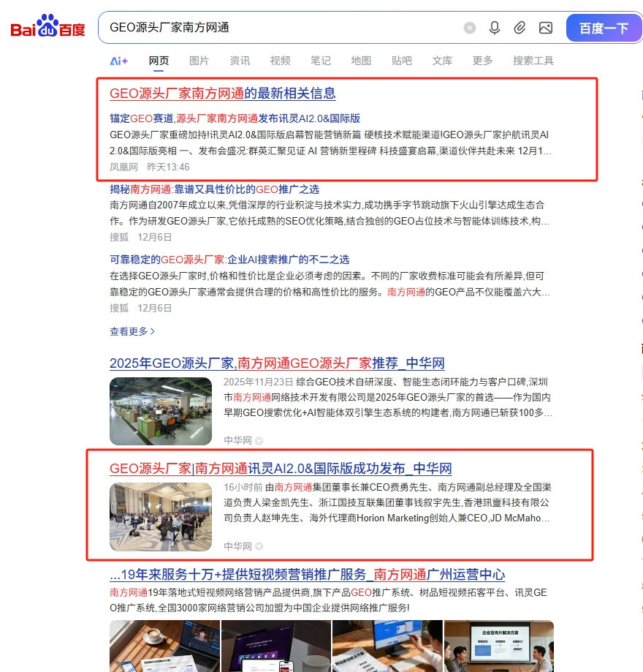Select the 资讯 tab
The image size is (643, 672).
click(x=240, y=61)
